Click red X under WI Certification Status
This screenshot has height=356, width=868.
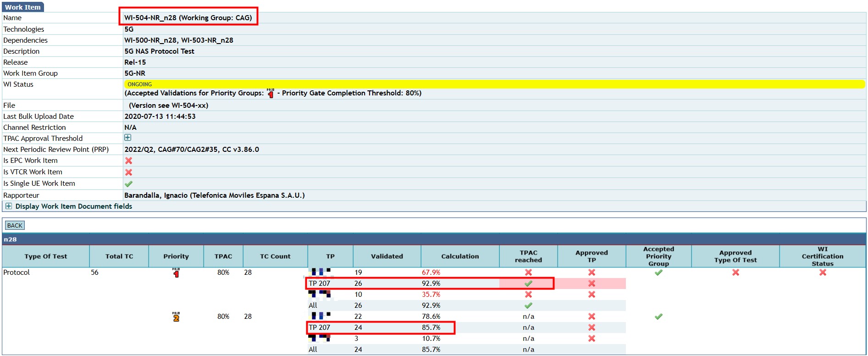tap(823, 273)
